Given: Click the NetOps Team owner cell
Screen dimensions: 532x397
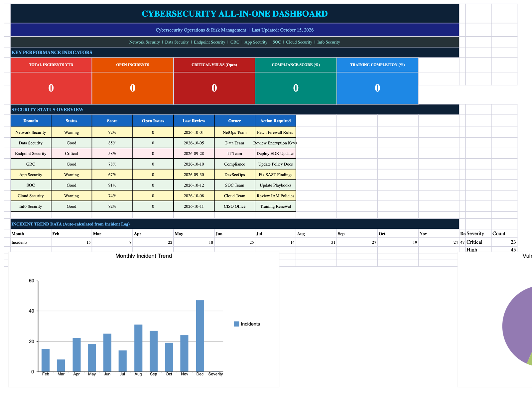Looking at the screenshot, I should [235, 132].
